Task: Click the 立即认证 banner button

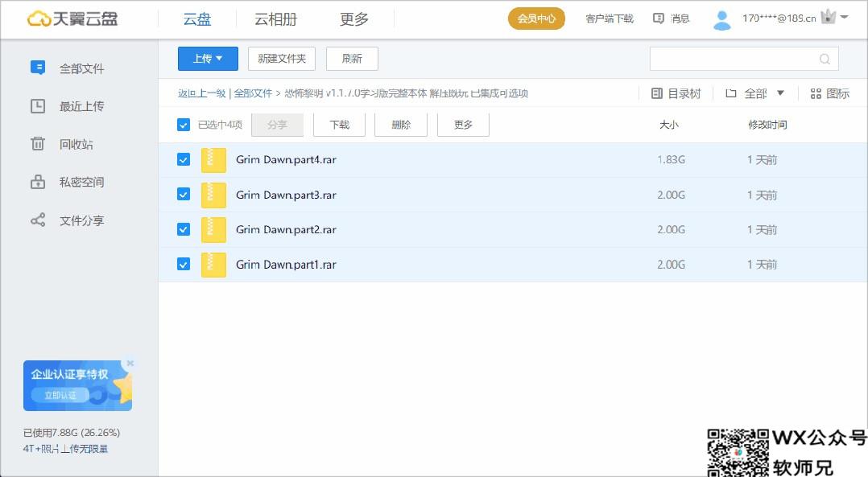Action: (x=60, y=395)
